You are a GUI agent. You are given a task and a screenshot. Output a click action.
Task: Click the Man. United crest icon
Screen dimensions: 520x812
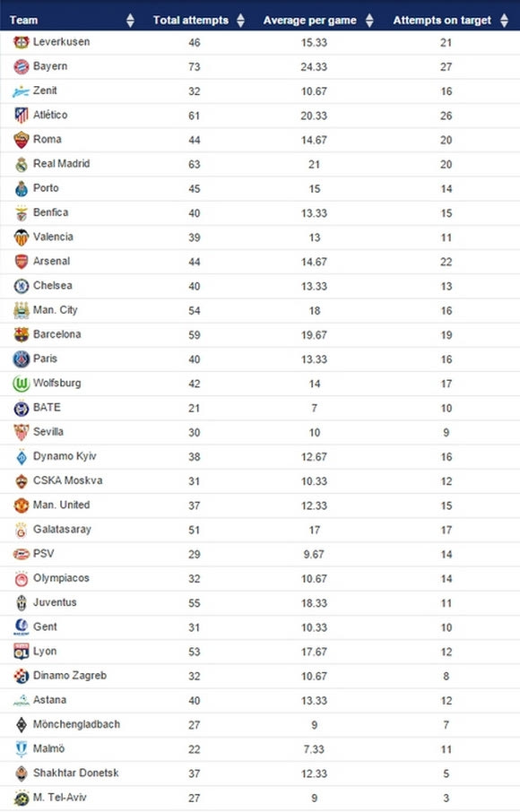click(22, 505)
